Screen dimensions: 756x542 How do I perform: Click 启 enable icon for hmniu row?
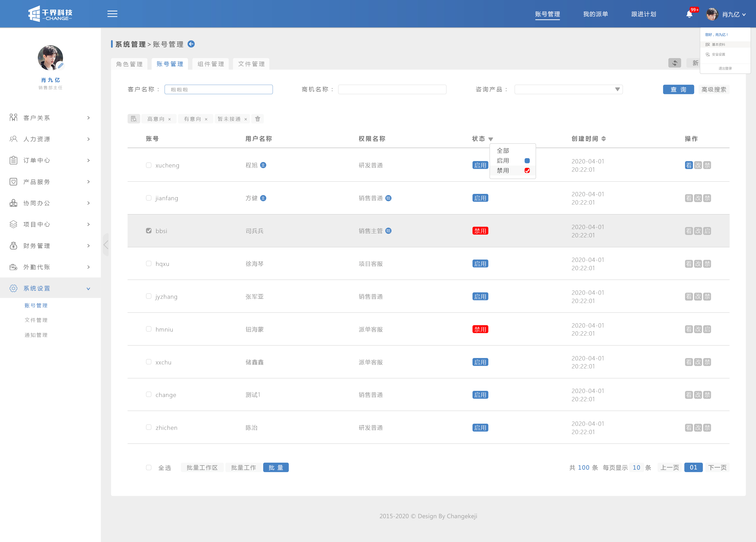(x=707, y=329)
